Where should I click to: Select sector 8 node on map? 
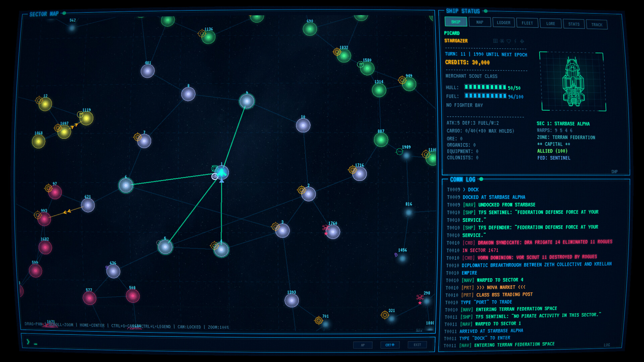click(188, 94)
